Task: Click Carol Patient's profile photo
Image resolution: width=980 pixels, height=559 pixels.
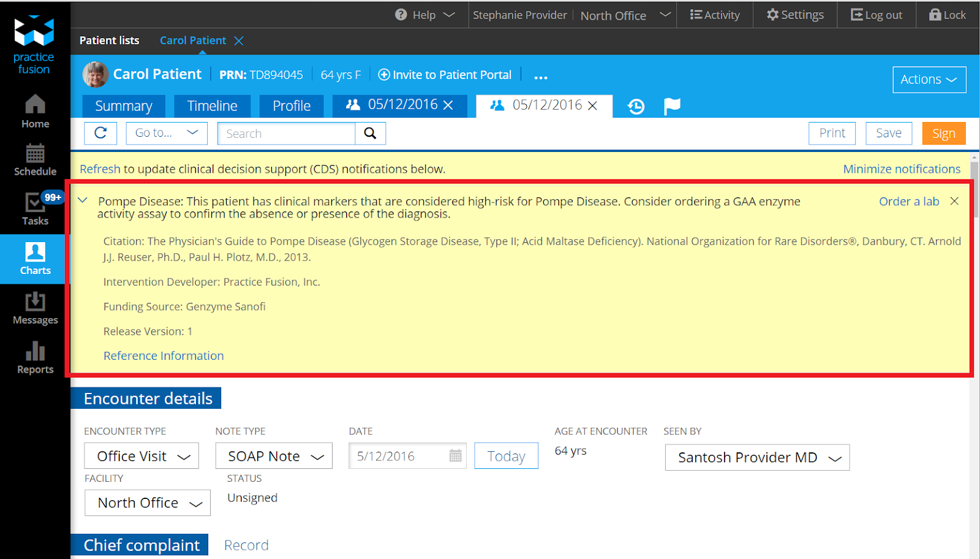Action: [x=95, y=74]
